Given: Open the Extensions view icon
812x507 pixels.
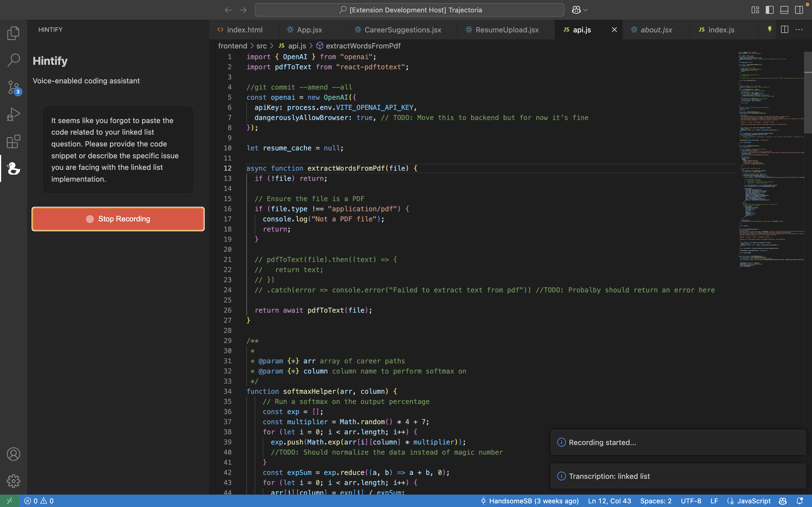Looking at the screenshot, I should click(14, 141).
